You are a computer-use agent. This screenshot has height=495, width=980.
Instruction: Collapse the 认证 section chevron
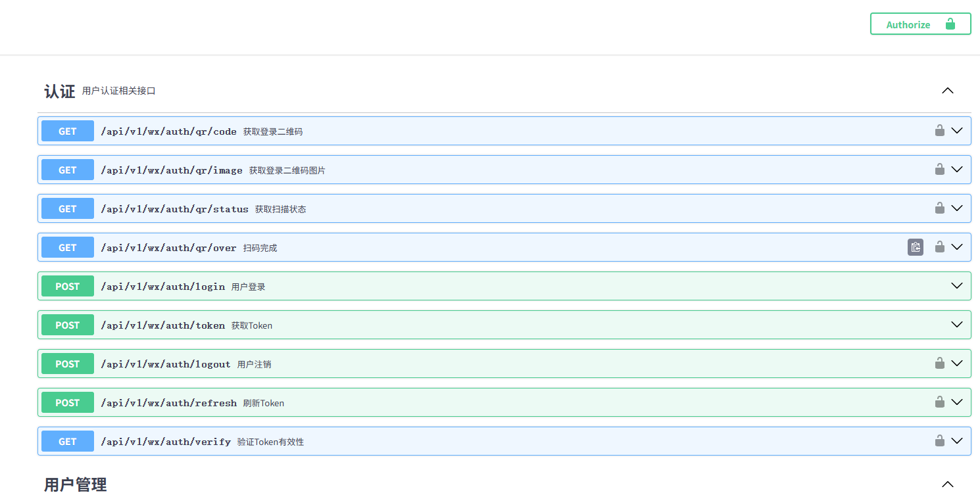click(948, 91)
